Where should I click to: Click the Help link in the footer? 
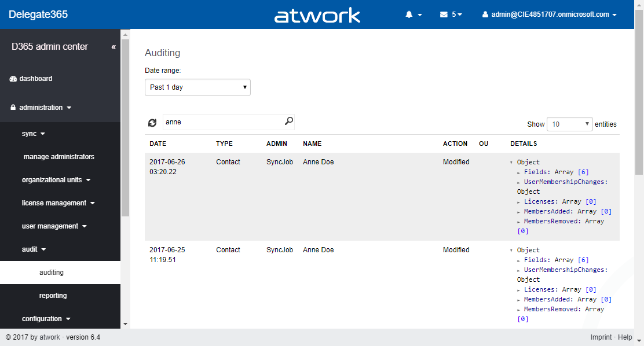click(x=625, y=337)
